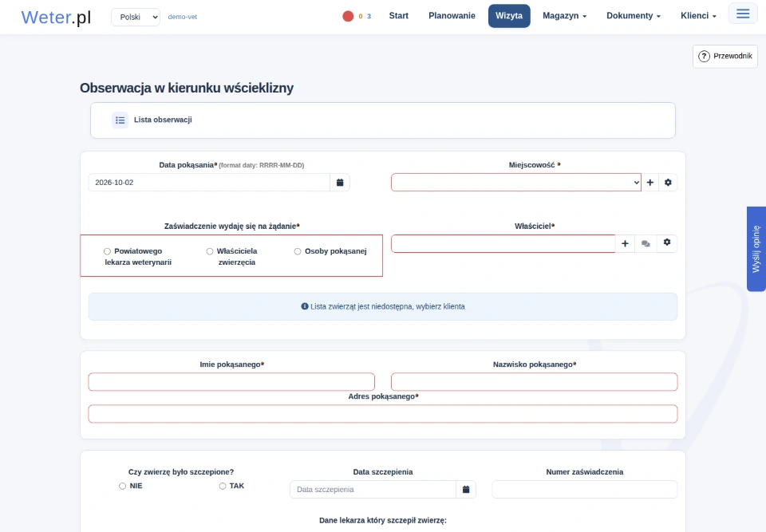Click the blue notification count 3
The width and height of the screenshot is (766, 532).
369,16
